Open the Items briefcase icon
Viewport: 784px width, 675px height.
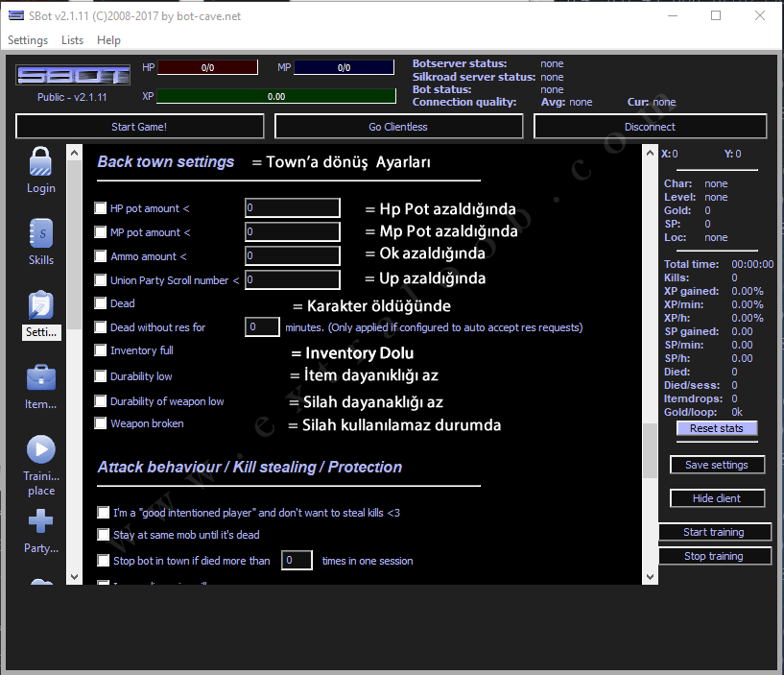pos(41,377)
